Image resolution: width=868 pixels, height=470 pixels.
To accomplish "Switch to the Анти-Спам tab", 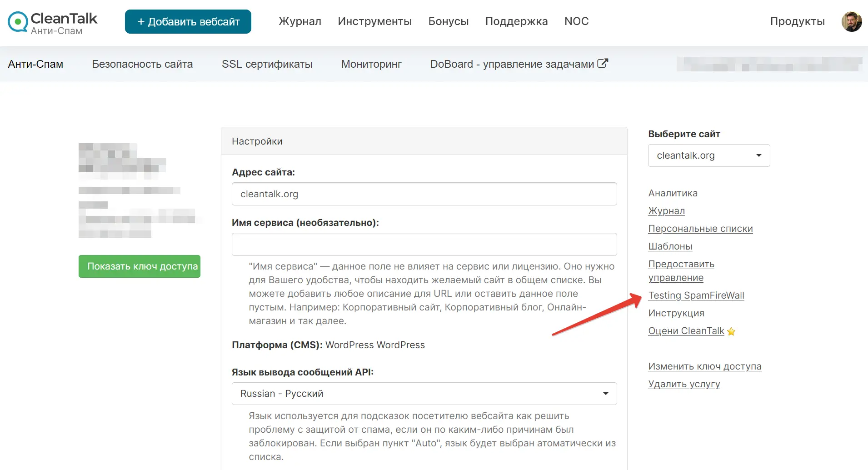I will (x=35, y=64).
